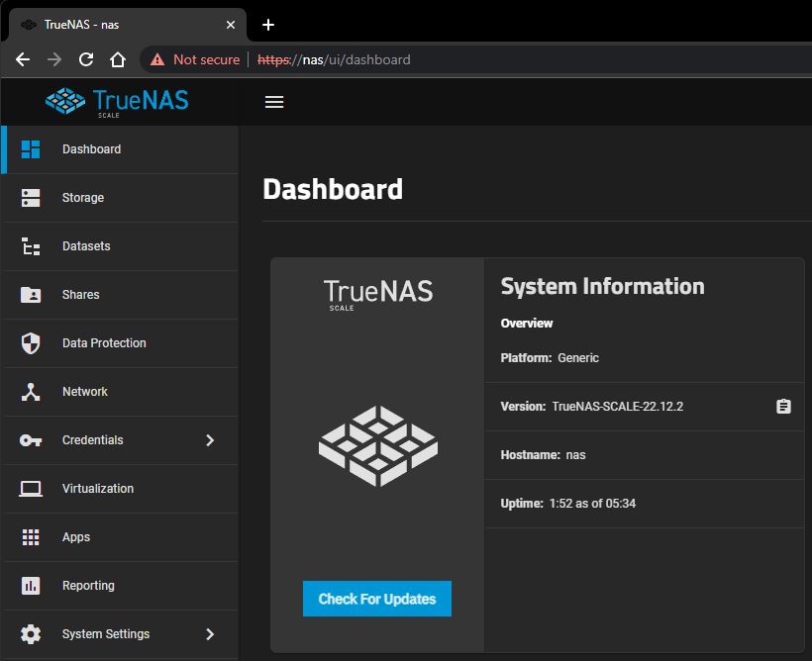Click the browser forward arrow
The image size is (812, 661).
click(54, 59)
